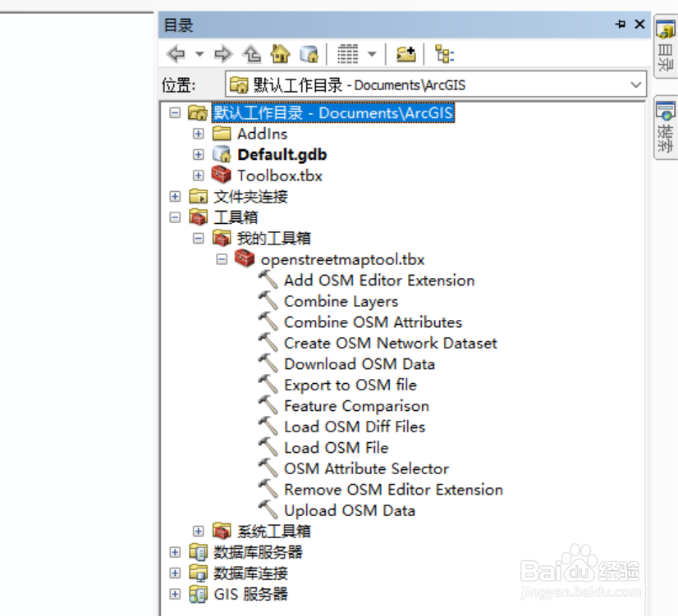Click the server icon of GIS 服务器
This screenshot has width=678, height=616.
click(x=198, y=594)
